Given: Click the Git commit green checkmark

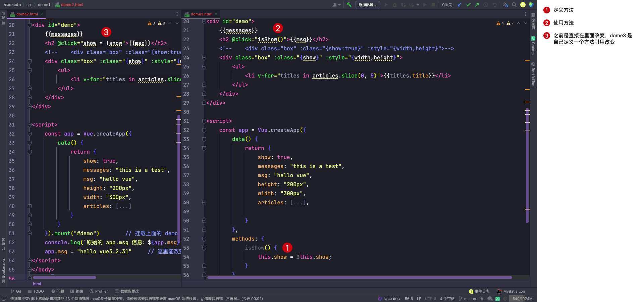Looking at the screenshot, I should 468,5.
